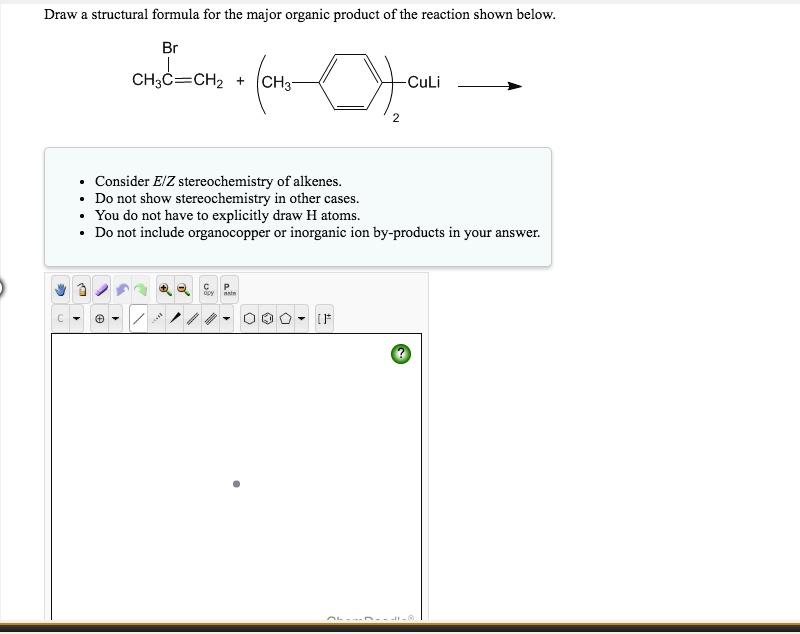Copy the current structure
The image size is (800, 634).
[208, 290]
